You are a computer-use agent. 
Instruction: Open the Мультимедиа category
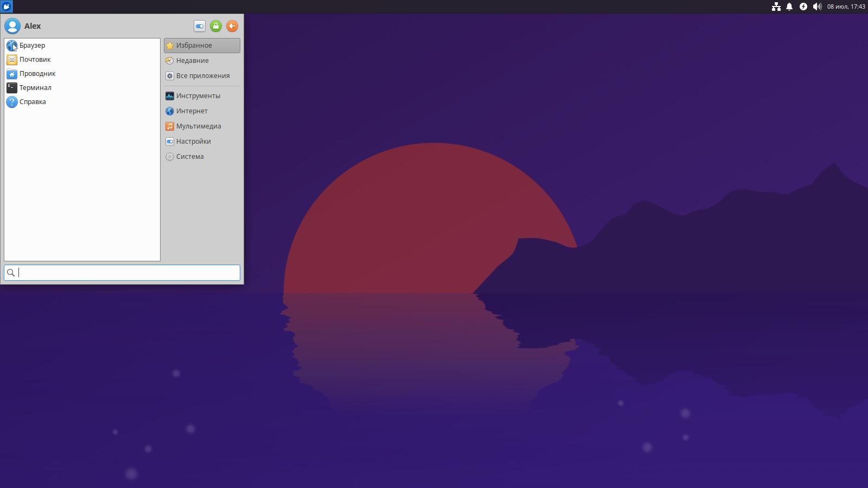pos(202,126)
